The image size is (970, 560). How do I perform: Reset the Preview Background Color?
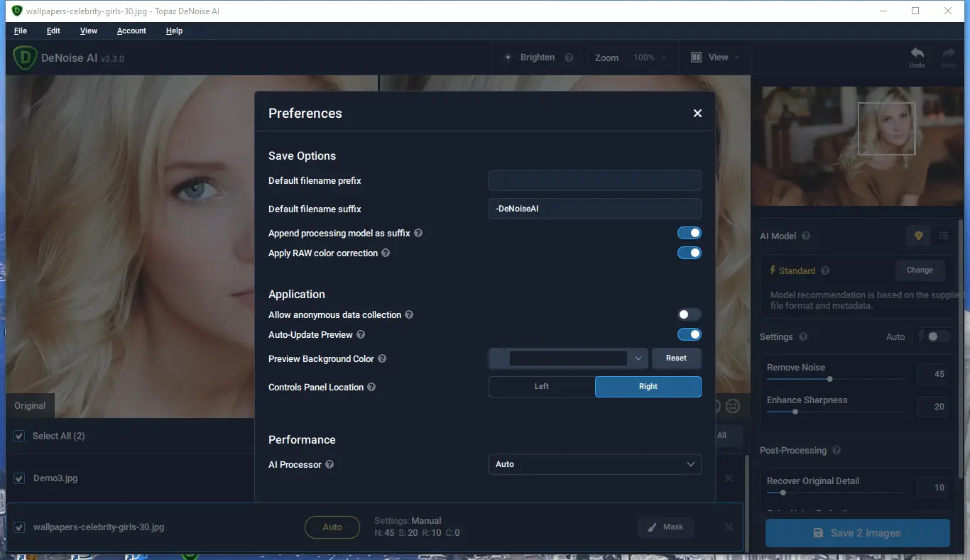(677, 358)
